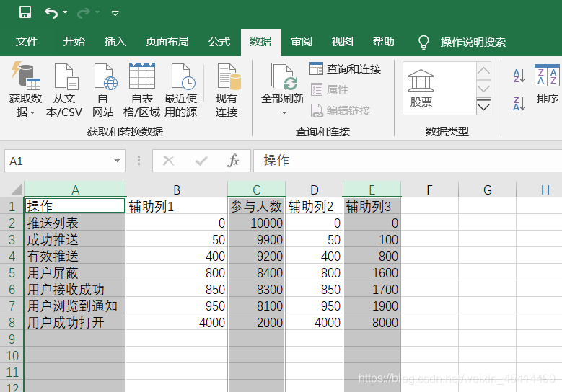562x392 pixels.
Task: Click cell 辅助列2
Action: point(315,206)
